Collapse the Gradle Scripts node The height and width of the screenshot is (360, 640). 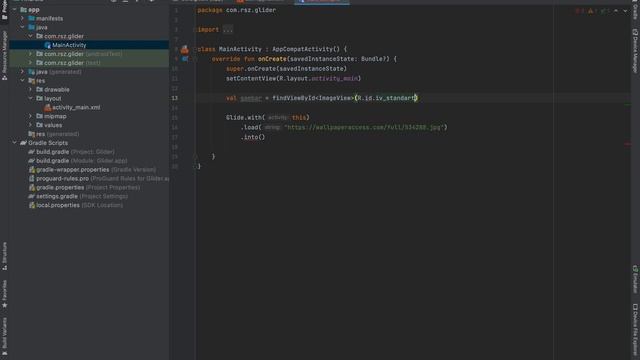click(15, 143)
